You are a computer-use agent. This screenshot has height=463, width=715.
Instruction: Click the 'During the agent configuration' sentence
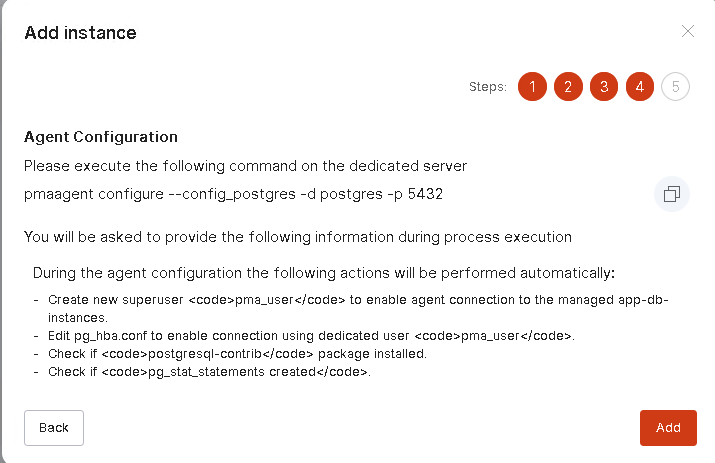click(324, 272)
